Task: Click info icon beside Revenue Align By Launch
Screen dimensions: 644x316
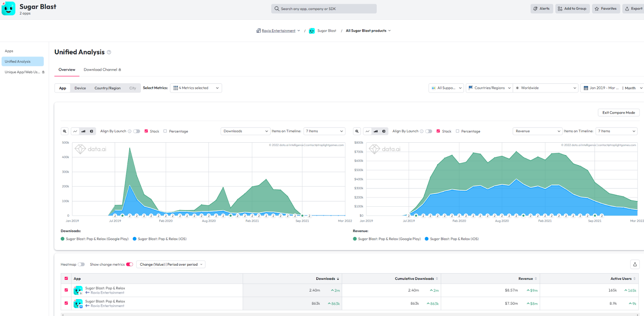Action: point(422,131)
